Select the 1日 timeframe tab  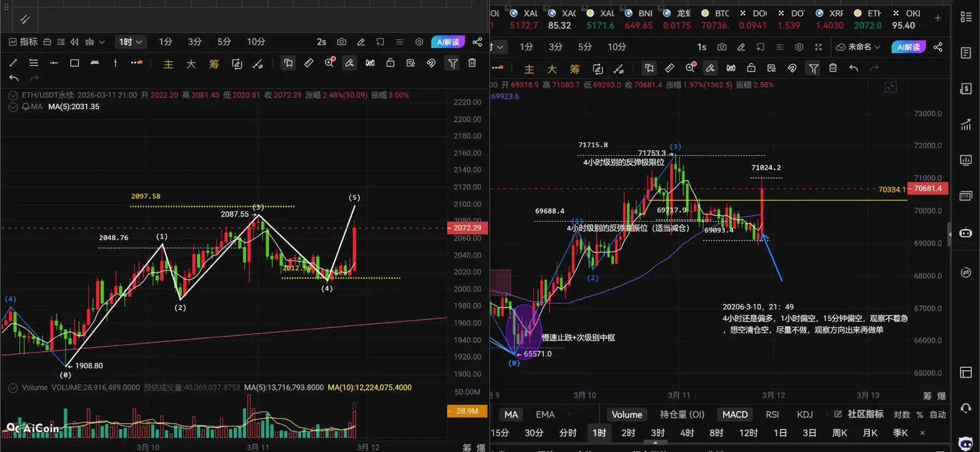780,433
